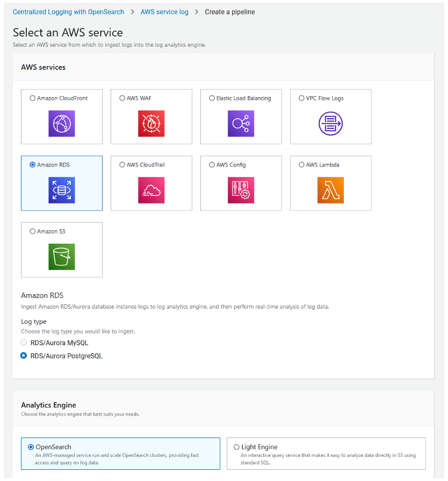Click the Elastic Load Balancing icon
The height and width of the screenshot is (481, 448).
click(241, 123)
